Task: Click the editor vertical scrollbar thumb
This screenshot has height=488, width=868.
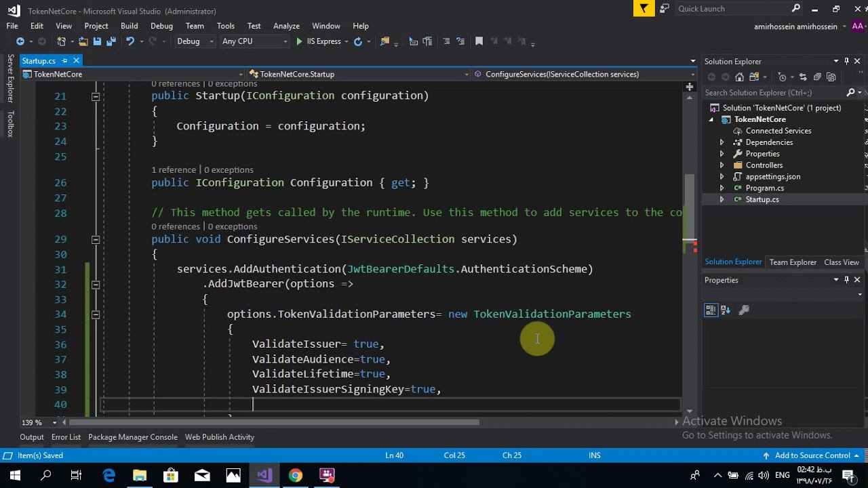Action: (690, 208)
